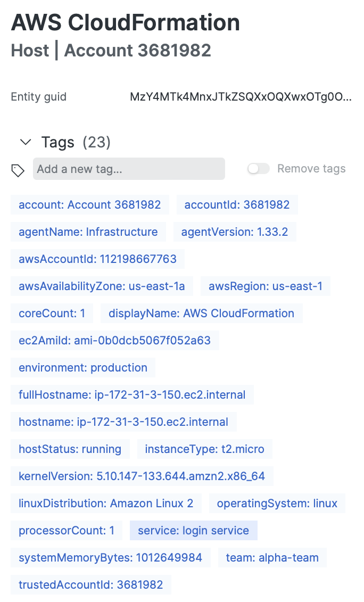Click the ec2AmiId tag pill
The width and height of the screenshot is (364, 602).
click(x=114, y=340)
